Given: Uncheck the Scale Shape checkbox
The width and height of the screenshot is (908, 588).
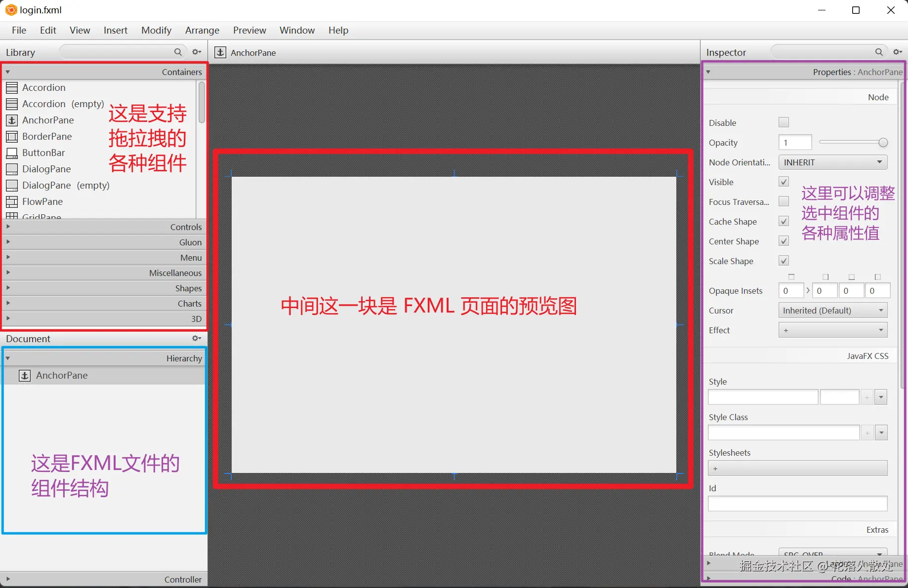Looking at the screenshot, I should [784, 261].
